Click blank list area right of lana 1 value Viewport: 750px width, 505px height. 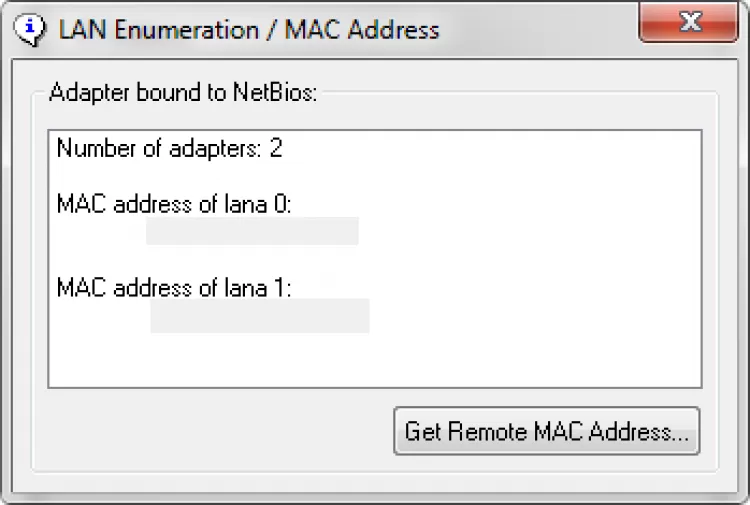tap(530, 315)
